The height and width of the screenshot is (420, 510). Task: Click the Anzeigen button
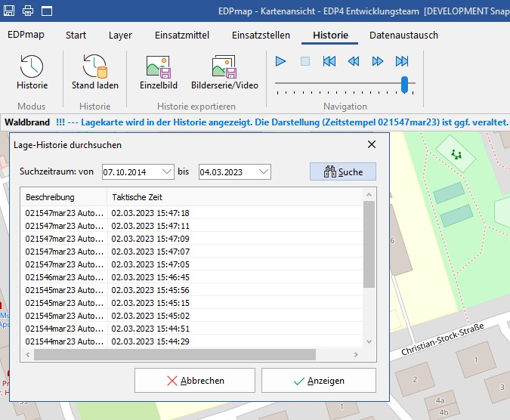(318, 381)
